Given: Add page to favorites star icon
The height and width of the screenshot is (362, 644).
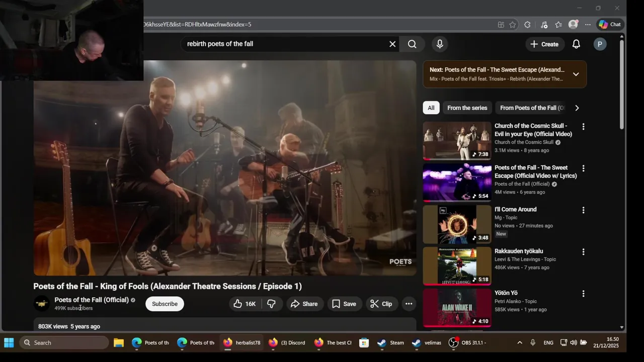Looking at the screenshot, I should [x=512, y=25].
